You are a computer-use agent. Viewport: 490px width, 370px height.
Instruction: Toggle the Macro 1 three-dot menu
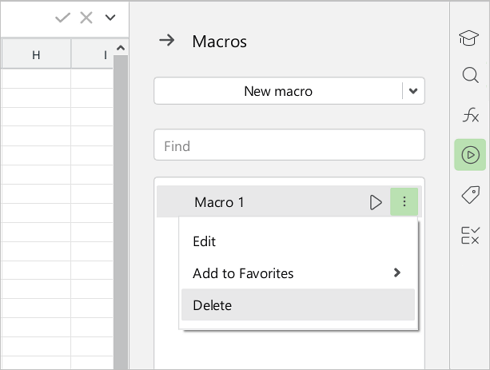click(404, 202)
